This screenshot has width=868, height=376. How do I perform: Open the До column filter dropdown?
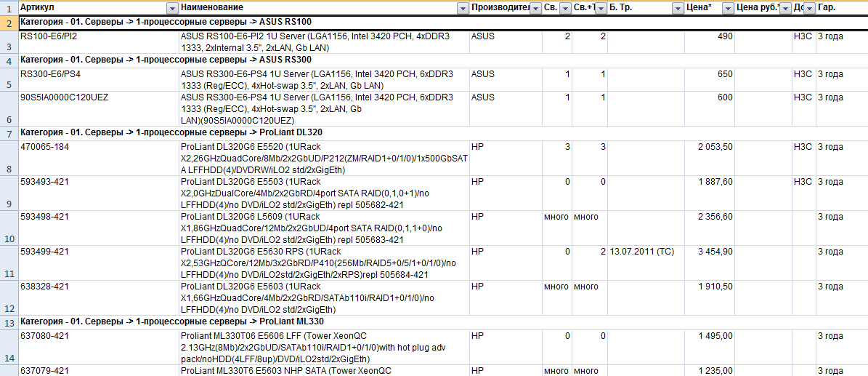coord(809,8)
